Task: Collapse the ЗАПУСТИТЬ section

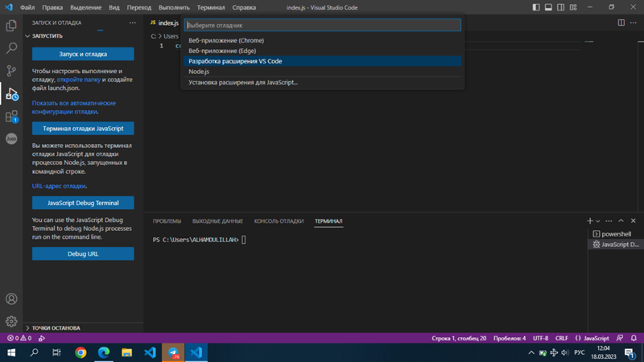Action: pos(27,36)
